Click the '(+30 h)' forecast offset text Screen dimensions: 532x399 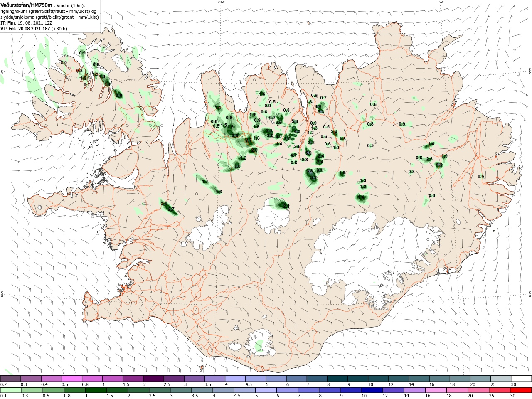pos(60,29)
